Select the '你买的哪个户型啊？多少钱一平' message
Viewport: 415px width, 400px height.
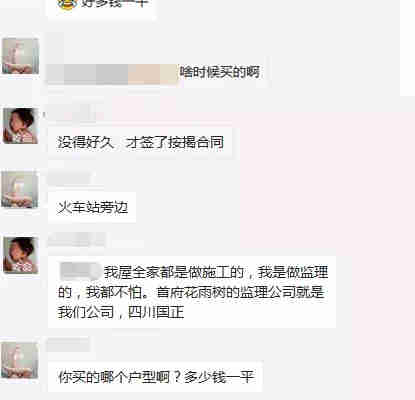tap(155, 377)
